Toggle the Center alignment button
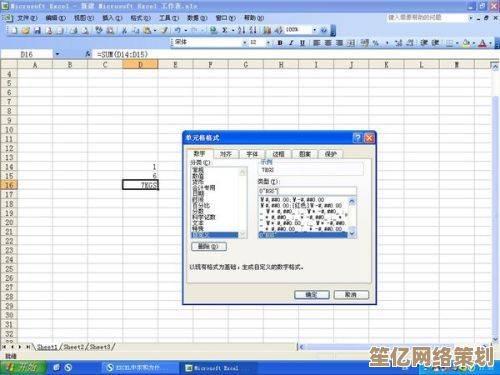The image size is (500, 375). (328, 43)
